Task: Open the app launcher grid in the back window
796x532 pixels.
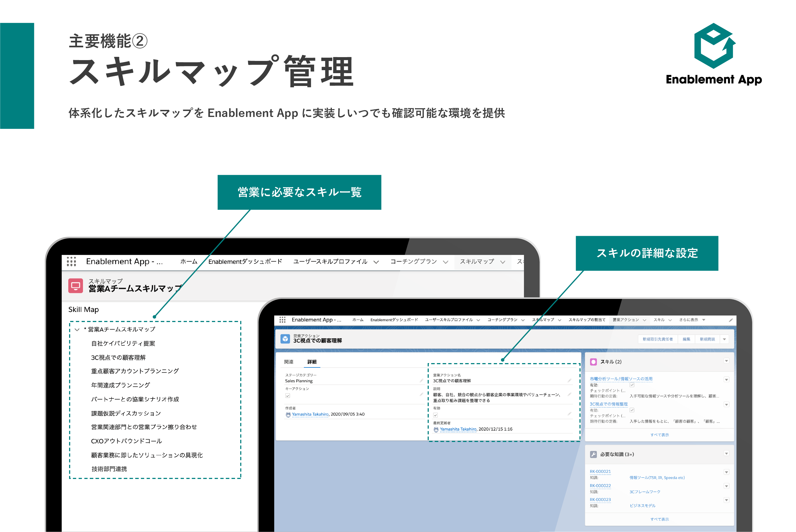Action: coord(71,262)
